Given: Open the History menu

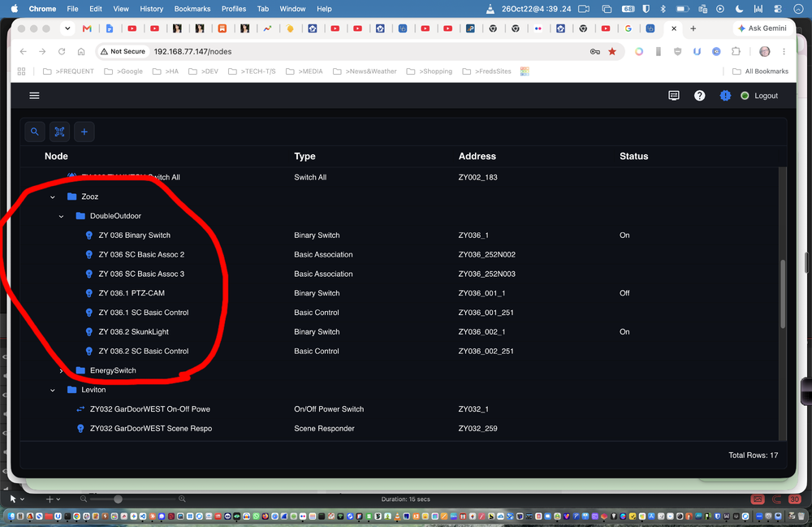Looking at the screenshot, I should pos(151,9).
